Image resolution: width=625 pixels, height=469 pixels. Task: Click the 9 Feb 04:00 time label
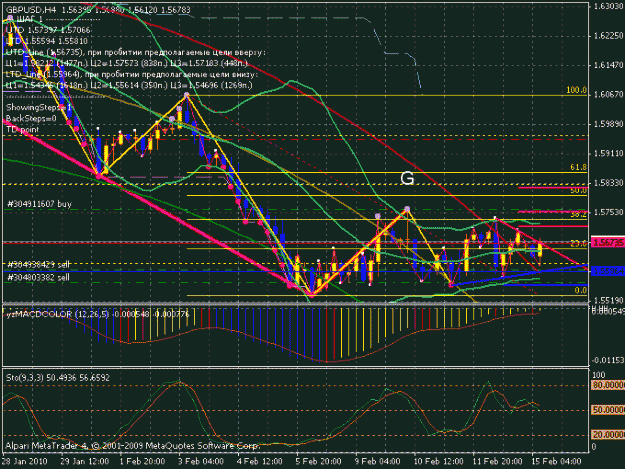tap(377, 461)
